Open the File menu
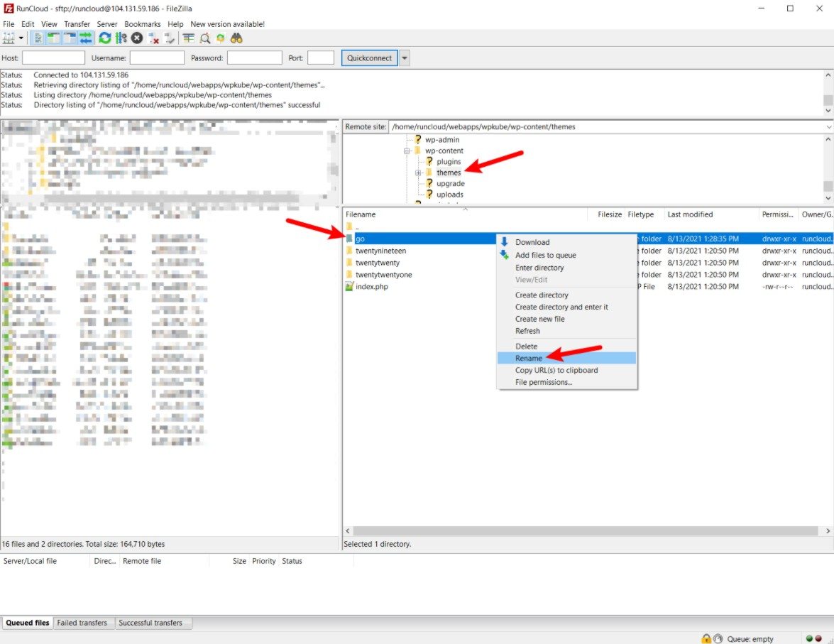Screen dimensions: 834x644 pyautogui.click(x=9, y=24)
